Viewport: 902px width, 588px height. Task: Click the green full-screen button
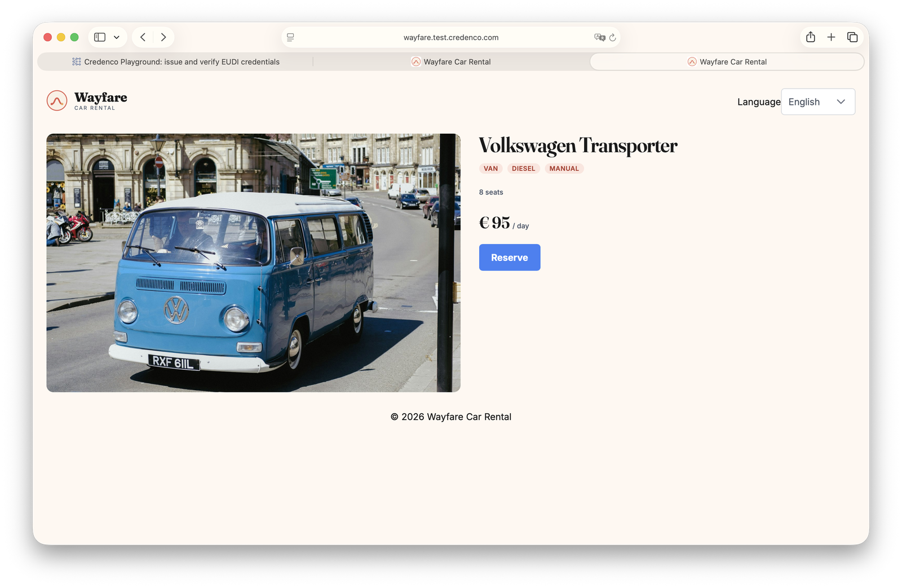pos(74,37)
